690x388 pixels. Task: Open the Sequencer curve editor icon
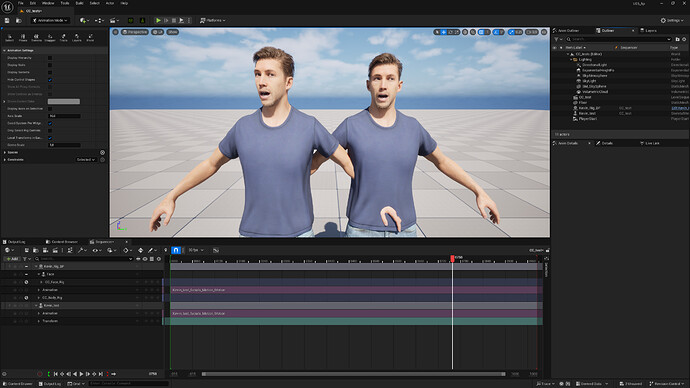pos(216,250)
